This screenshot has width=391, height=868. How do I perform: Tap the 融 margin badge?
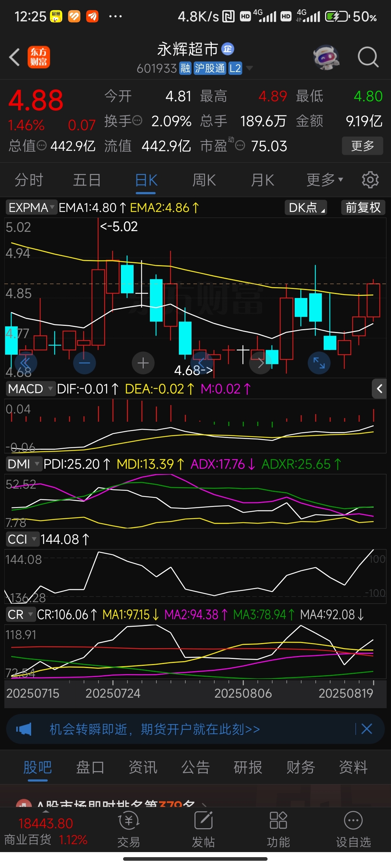pos(185,68)
